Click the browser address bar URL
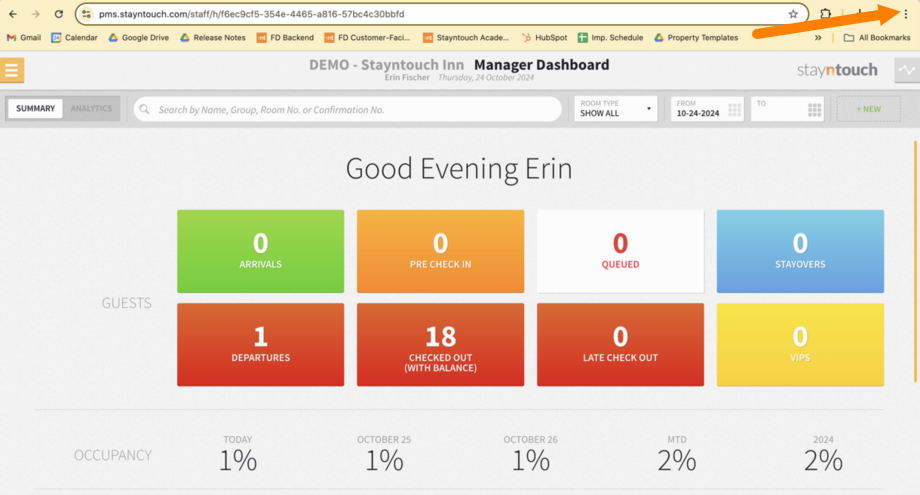Viewport: 920px width, 495px height. pyautogui.click(x=252, y=14)
